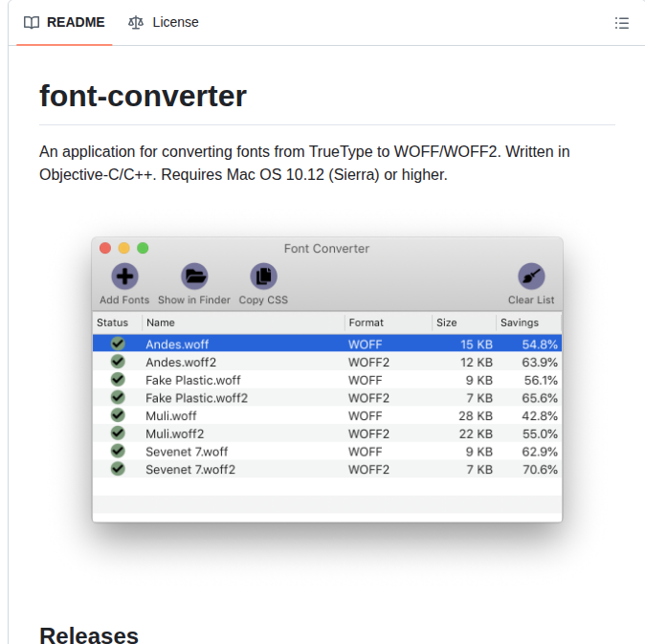The height and width of the screenshot is (644, 645).
Task: Click the checkmark status of Muli.woff2
Action: [118, 433]
